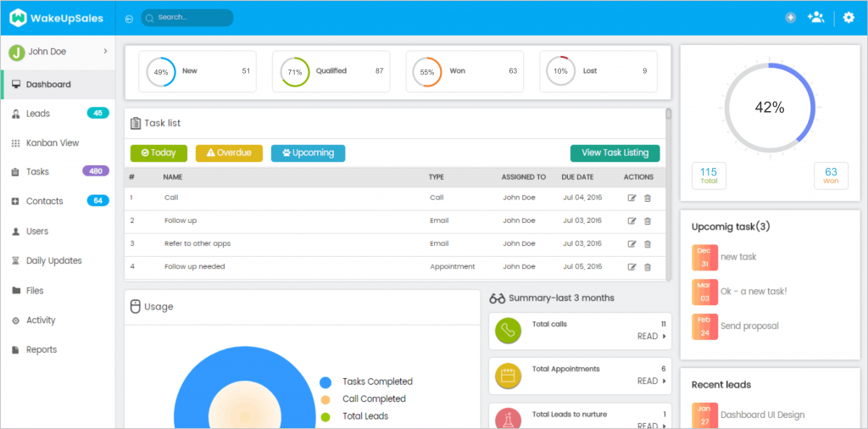This screenshot has width=868, height=429.
Task: Click the Total Leads to nurture flask icon
Action: [509, 421]
